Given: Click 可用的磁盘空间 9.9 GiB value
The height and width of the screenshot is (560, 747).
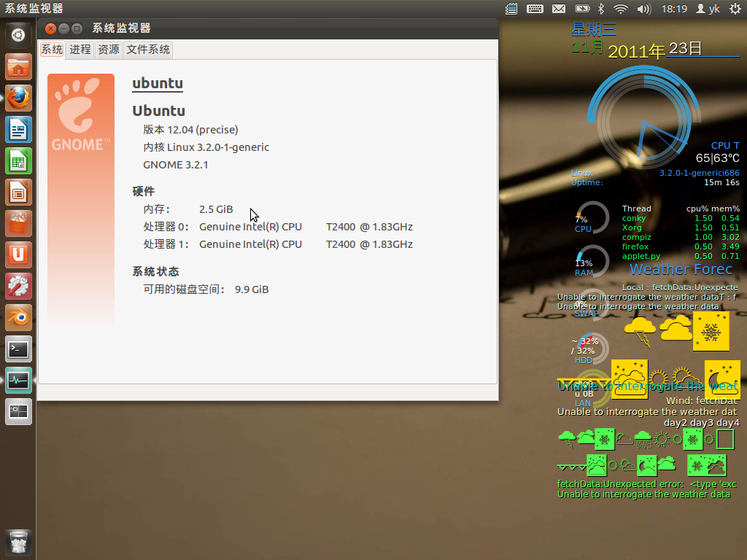Looking at the screenshot, I should tap(252, 289).
